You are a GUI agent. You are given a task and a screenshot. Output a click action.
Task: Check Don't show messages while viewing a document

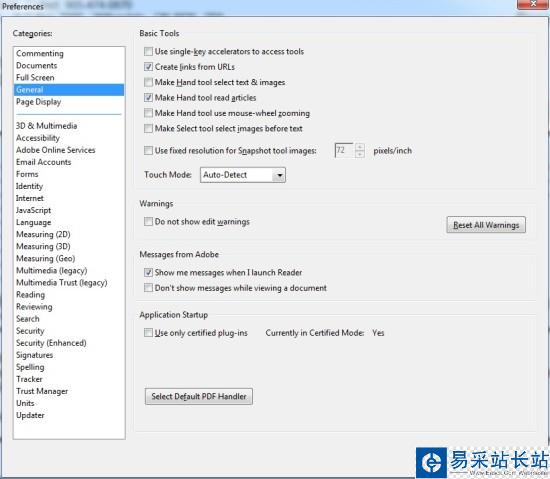(148, 288)
